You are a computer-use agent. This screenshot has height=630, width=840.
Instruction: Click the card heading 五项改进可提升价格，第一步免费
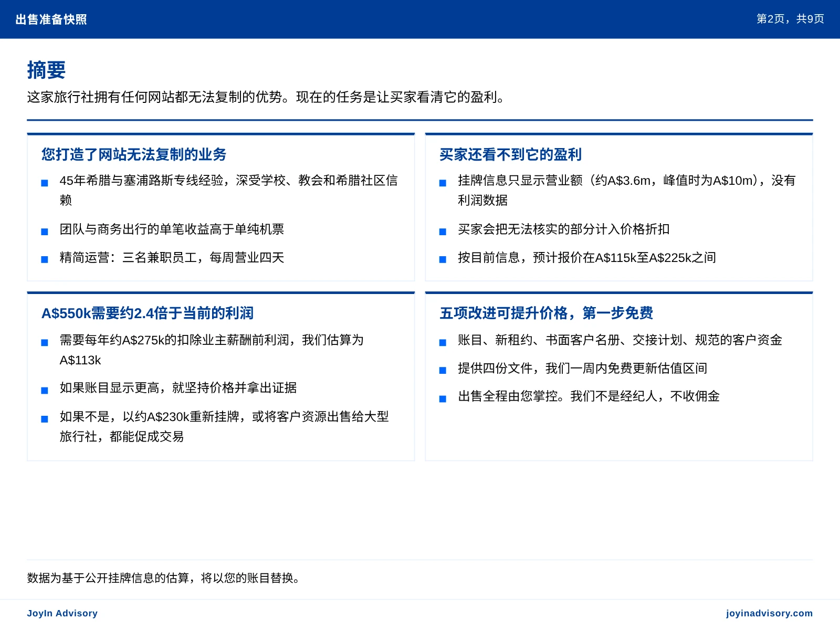546,313
